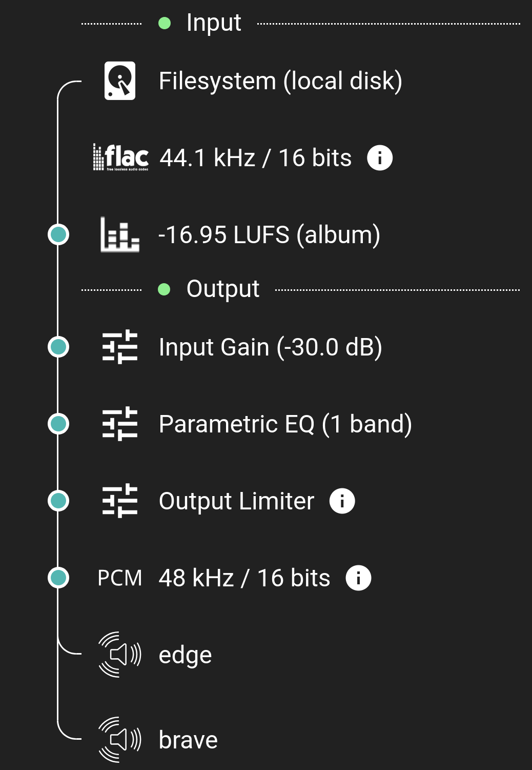
Task: Click the Output section header
Action: tap(222, 289)
